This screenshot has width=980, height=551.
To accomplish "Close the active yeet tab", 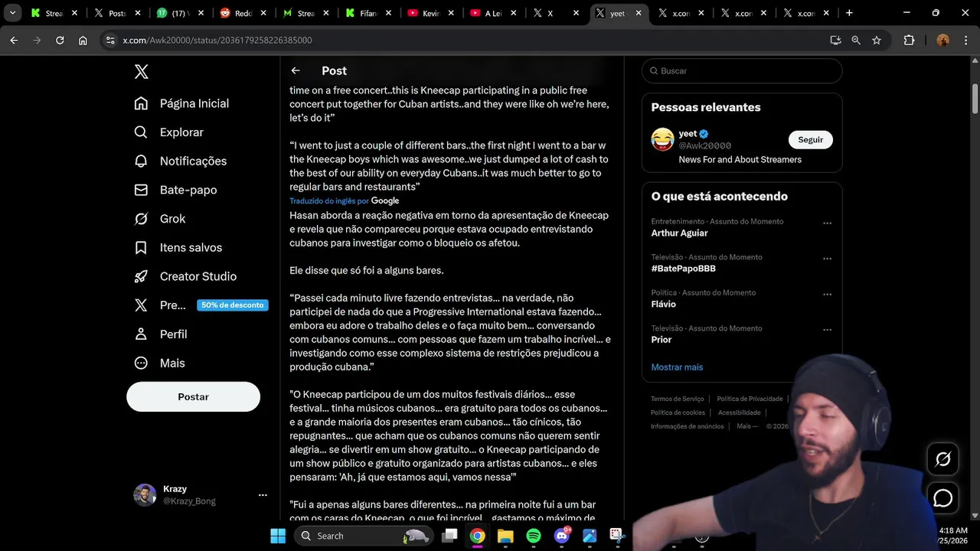I will click(x=639, y=13).
